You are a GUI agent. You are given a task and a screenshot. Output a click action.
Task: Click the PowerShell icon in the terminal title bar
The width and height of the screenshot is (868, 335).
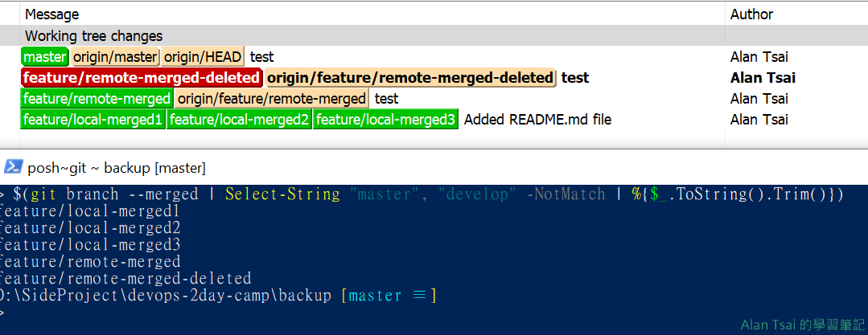tap(12, 167)
